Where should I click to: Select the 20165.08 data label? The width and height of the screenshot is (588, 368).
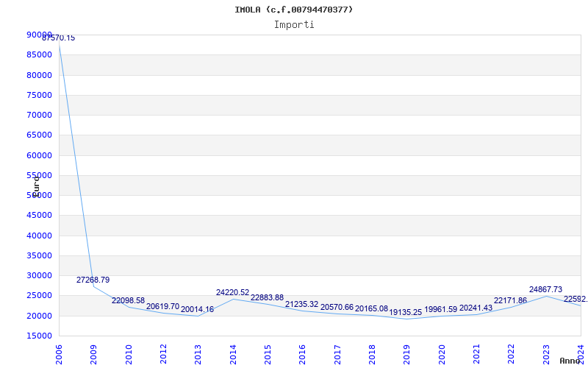[372, 308]
